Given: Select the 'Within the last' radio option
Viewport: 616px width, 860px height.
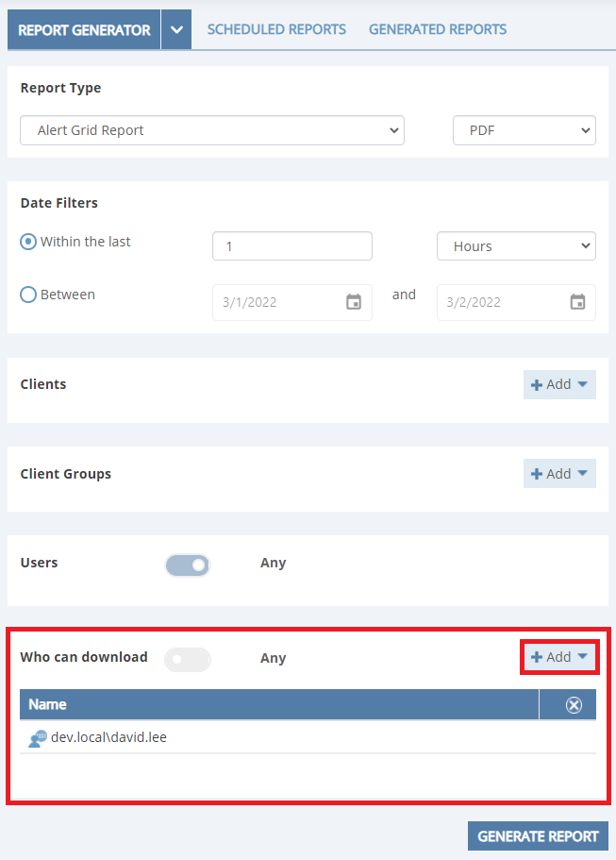Looking at the screenshot, I should coord(28,242).
